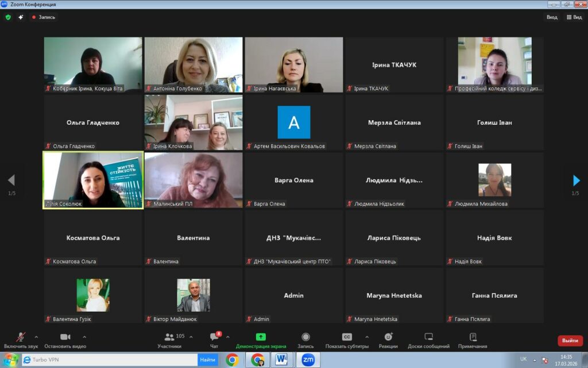Expand the arrow next to Участники
Viewport: 588px width, 368px height.
(191, 337)
